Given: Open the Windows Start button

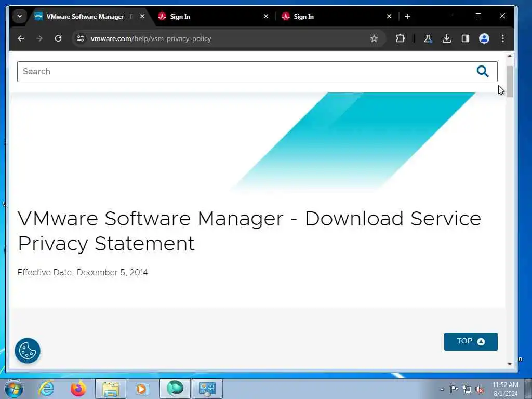Looking at the screenshot, I should click(x=14, y=389).
